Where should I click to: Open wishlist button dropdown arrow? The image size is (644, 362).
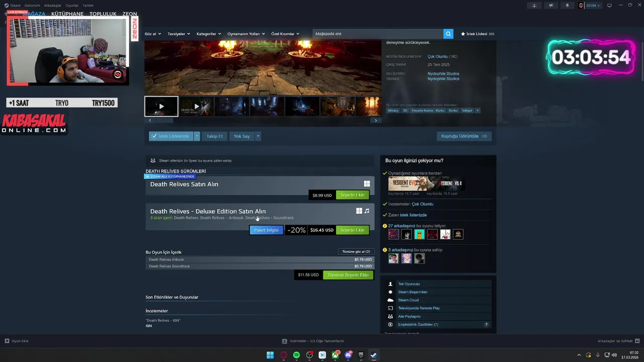[197, 136]
